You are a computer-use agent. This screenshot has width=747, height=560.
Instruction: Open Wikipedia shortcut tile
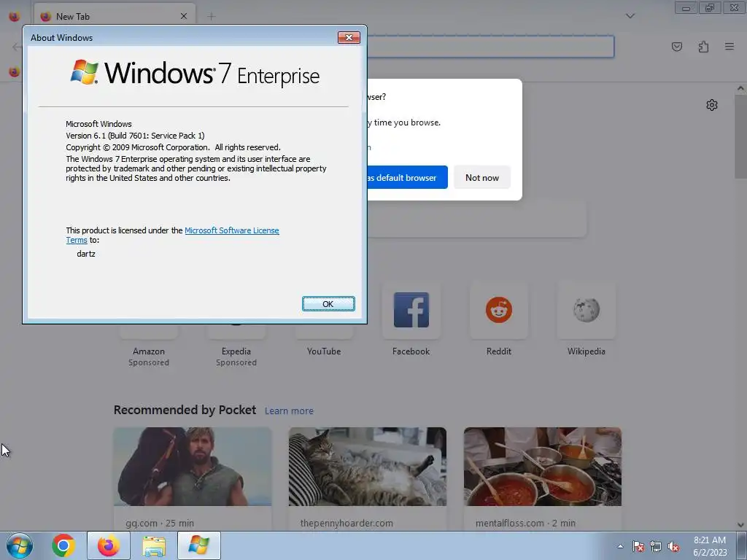(x=586, y=310)
